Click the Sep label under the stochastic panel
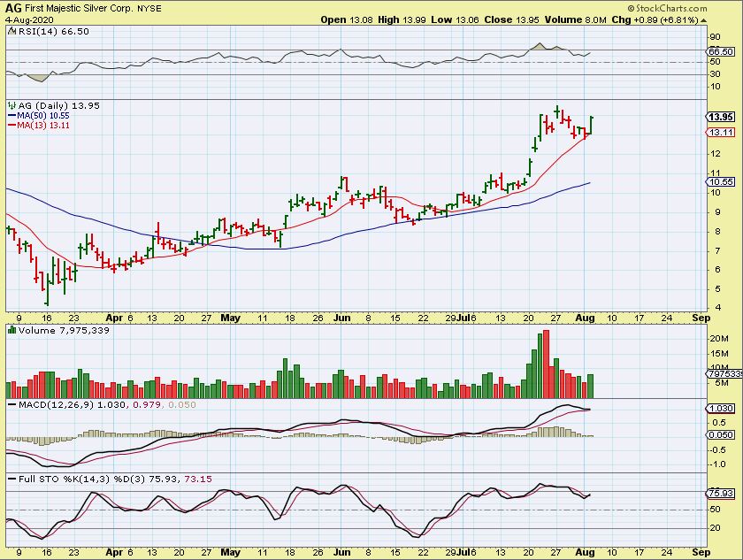Image resolution: width=743 pixels, height=560 pixels. click(x=701, y=552)
